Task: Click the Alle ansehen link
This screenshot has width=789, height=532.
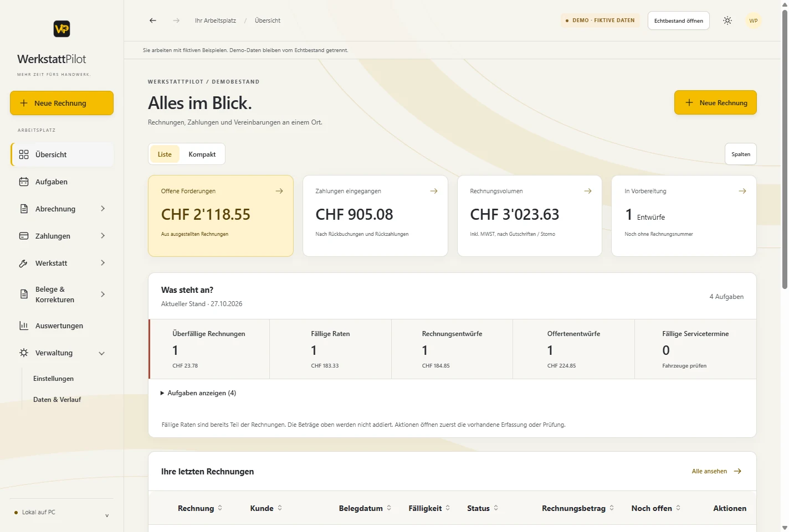Action: (716, 471)
